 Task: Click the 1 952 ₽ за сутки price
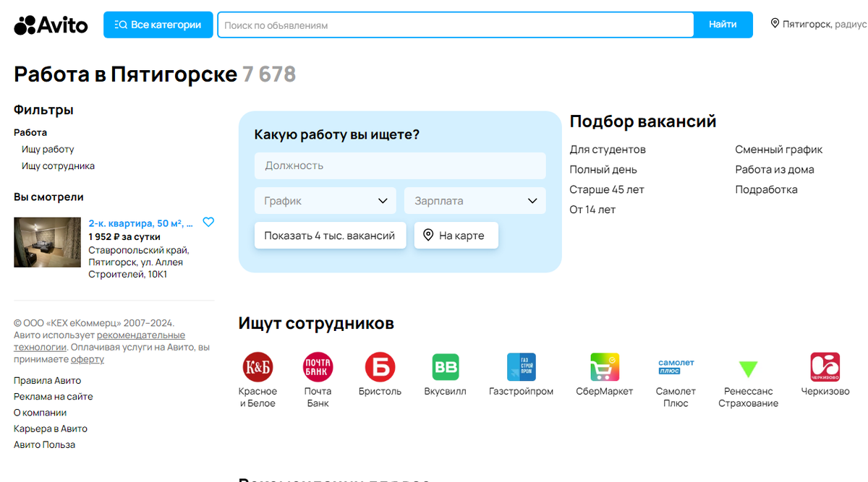tap(124, 236)
